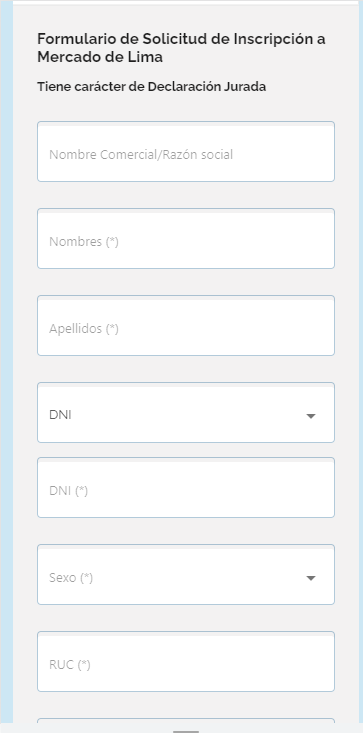Select the Apellidos (*) input box
Viewport: 363px width, 733px height.
(186, 325)
